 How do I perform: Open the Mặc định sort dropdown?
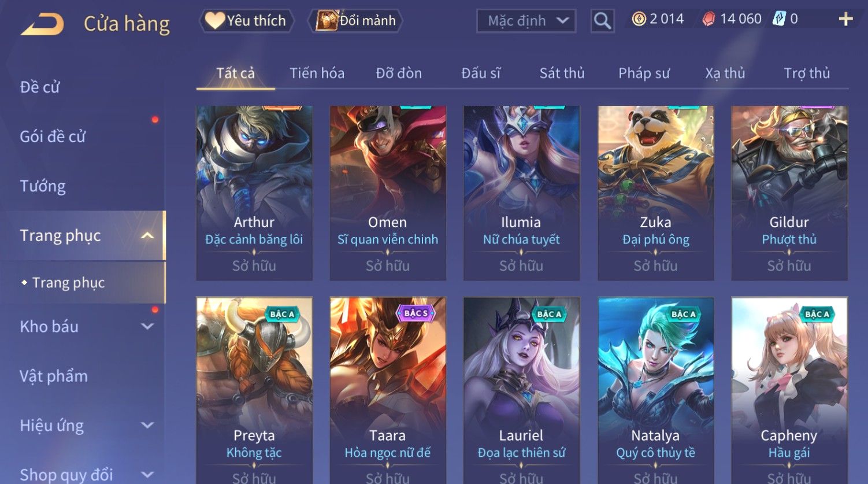526,21
